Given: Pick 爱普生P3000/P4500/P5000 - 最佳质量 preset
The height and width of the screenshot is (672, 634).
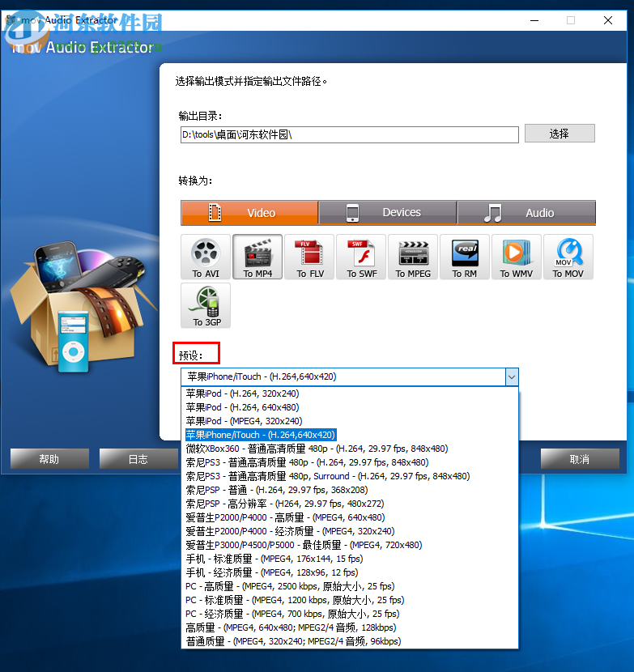Looking at the screenshot, I should tap(350, 545).
